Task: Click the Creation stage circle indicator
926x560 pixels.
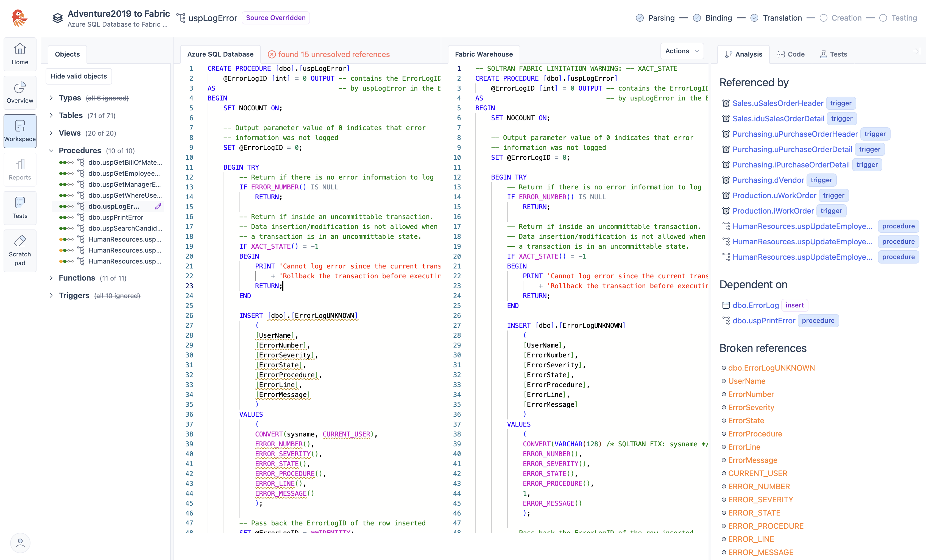Action: (823, 18)
